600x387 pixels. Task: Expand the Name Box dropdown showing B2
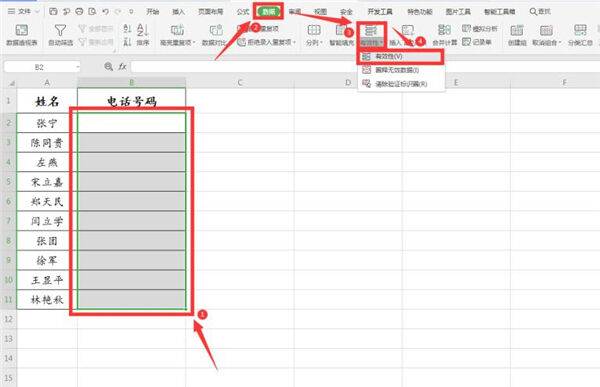point(78,67)
